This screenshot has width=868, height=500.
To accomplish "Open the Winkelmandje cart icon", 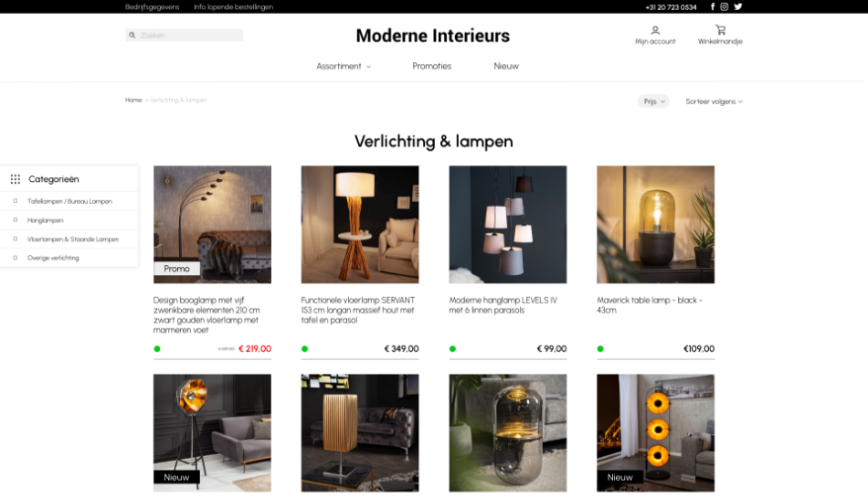I will coord(720,30).
